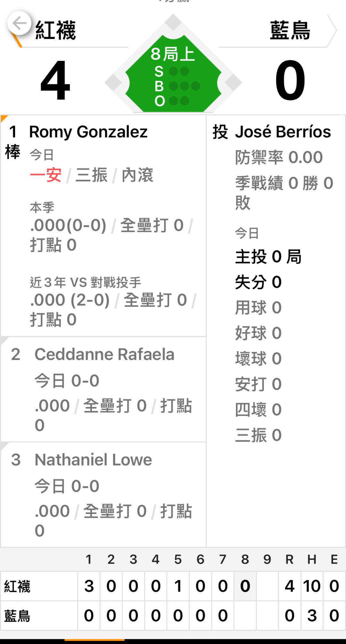Tap the 紅襪 row in the line score
This screenshot has height=644, width=346.
point(17,586)
